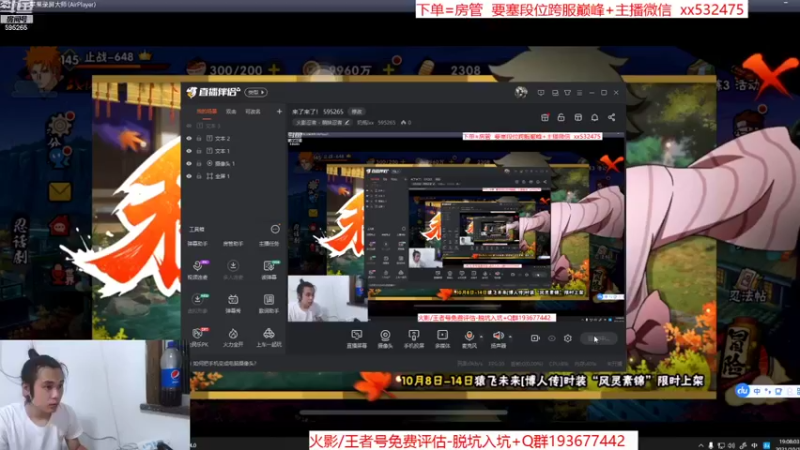Viewport: 800px width, 450px height.
Task: Open the 读弹幕 read-danmaku tool
Action: pos(269,269)
